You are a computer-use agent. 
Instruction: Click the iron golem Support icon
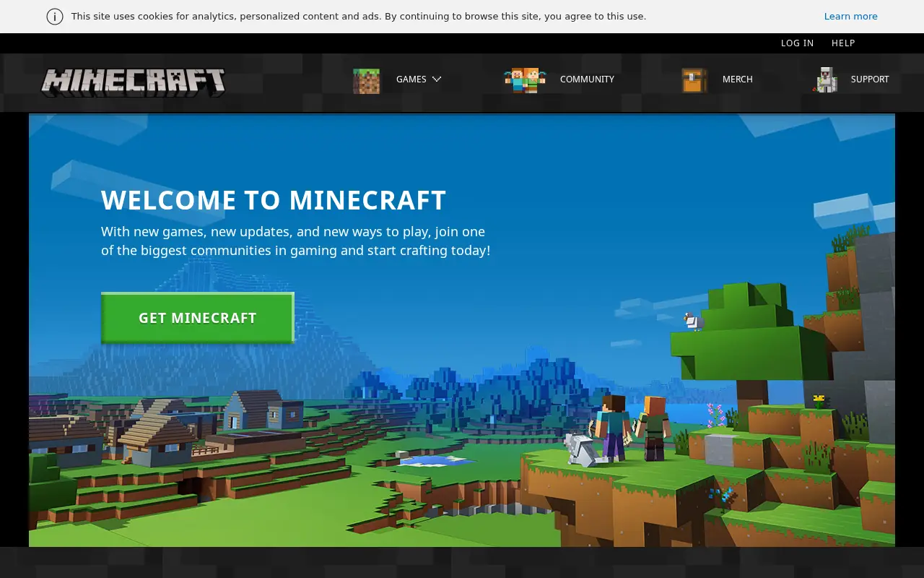pos(826,80)
